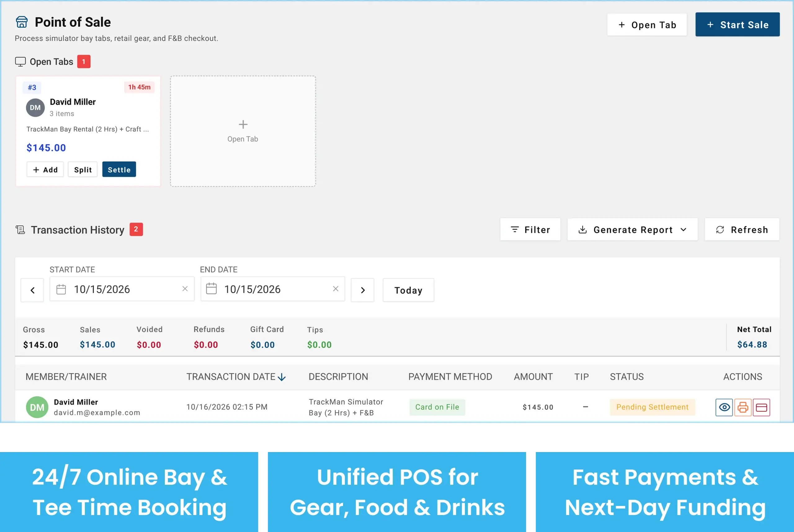Click the #3 bay number tag

coord(32,87)
